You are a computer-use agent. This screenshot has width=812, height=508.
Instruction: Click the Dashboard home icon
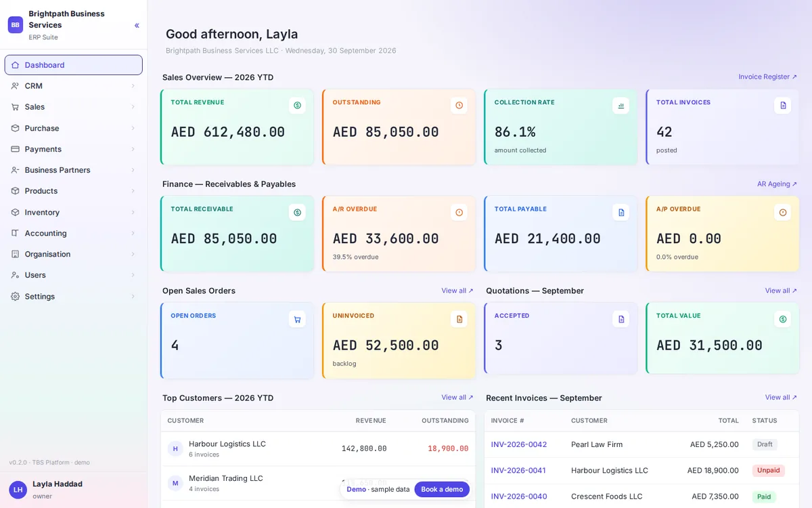pos(15,65)
